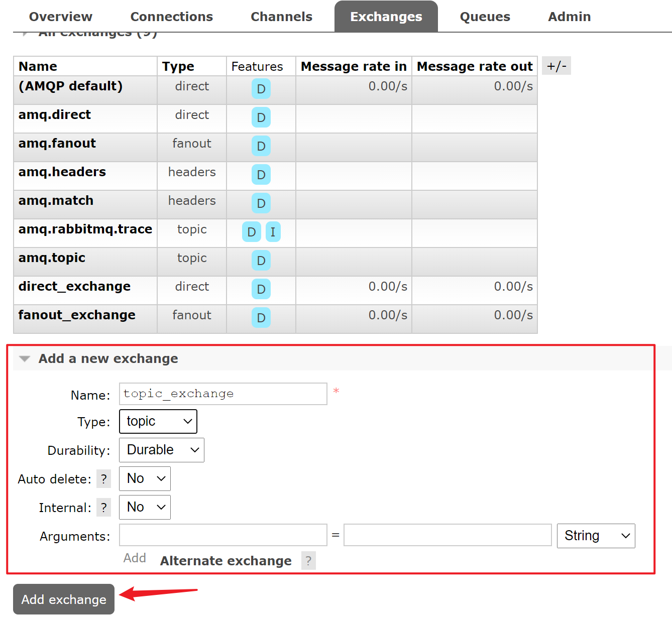The height and width of the screenshot is (619, 672).
Task: Open the argument type String dropdown
Action: pos(596,536)
